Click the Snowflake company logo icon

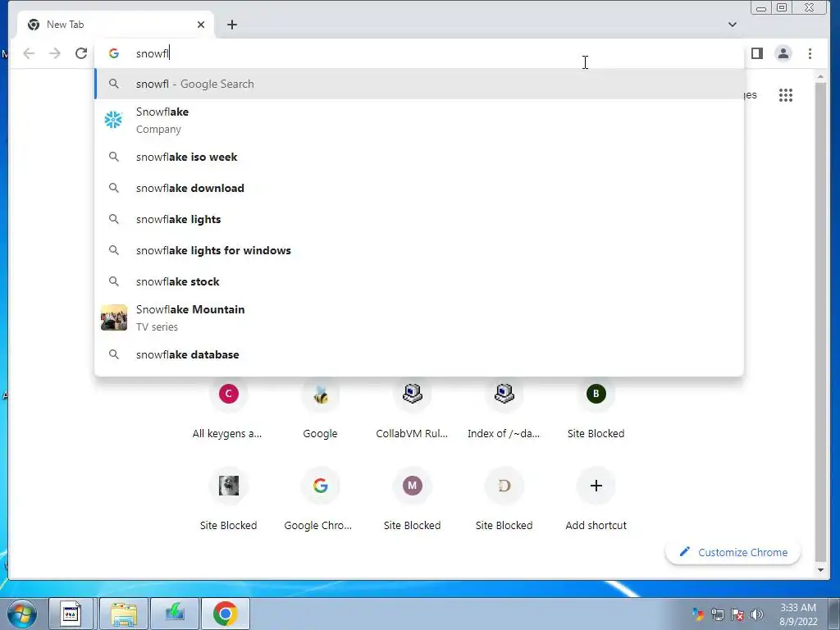113,120
